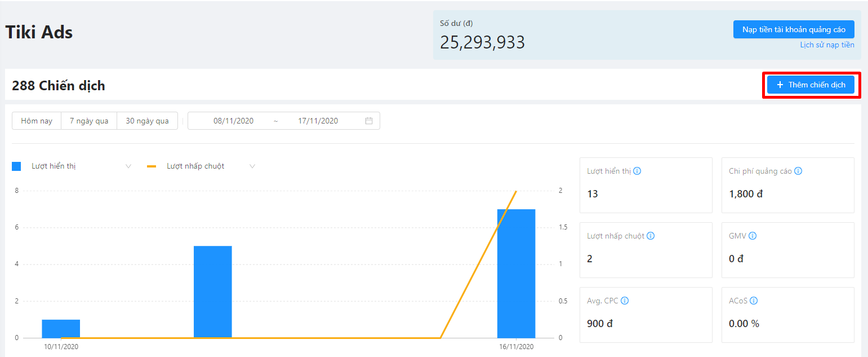Click the 900 đ Avg. CPC value
868x357 pixels.
pyautogui.click(x=600, y=324)
